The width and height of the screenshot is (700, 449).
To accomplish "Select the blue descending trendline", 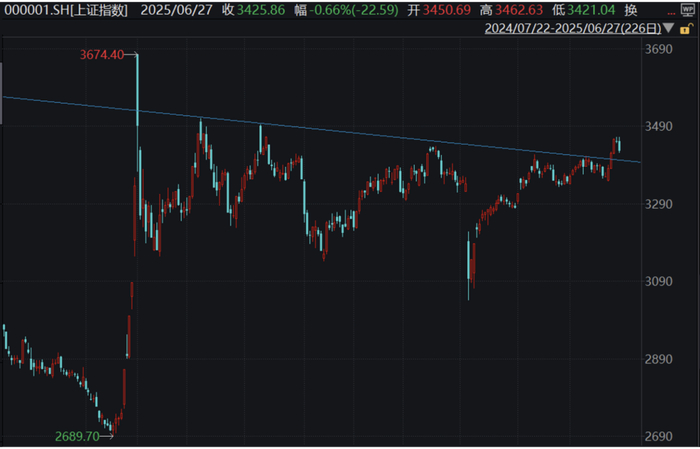I will [321, 129].
